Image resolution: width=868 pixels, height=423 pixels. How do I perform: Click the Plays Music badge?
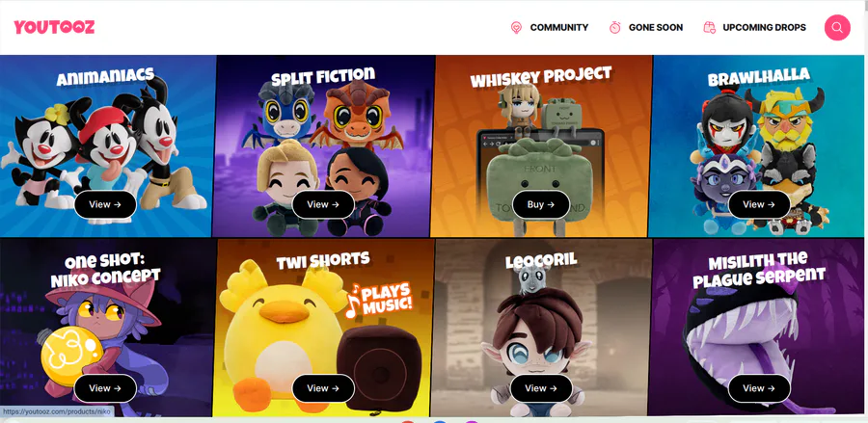click(379, 301)
